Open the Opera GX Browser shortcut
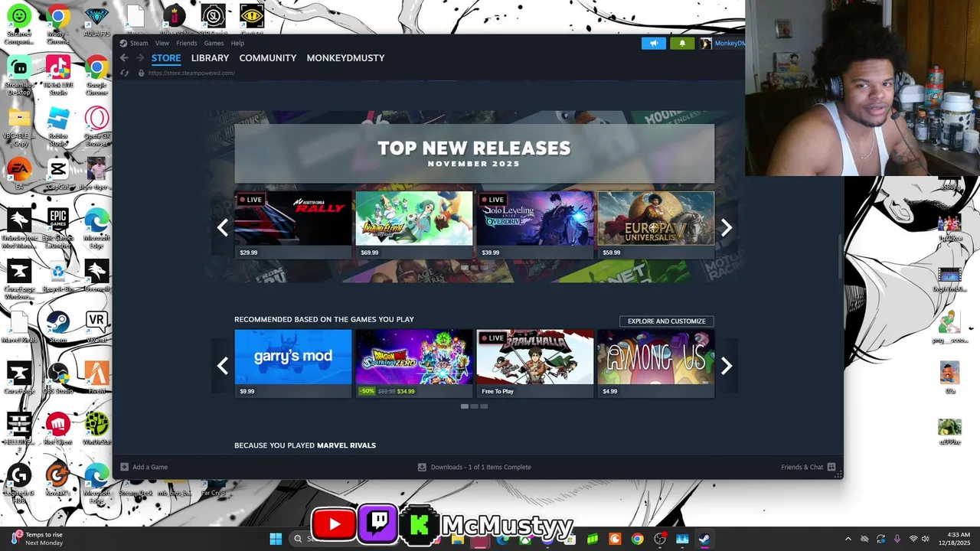980x551 pixels. tap(96, 126)
